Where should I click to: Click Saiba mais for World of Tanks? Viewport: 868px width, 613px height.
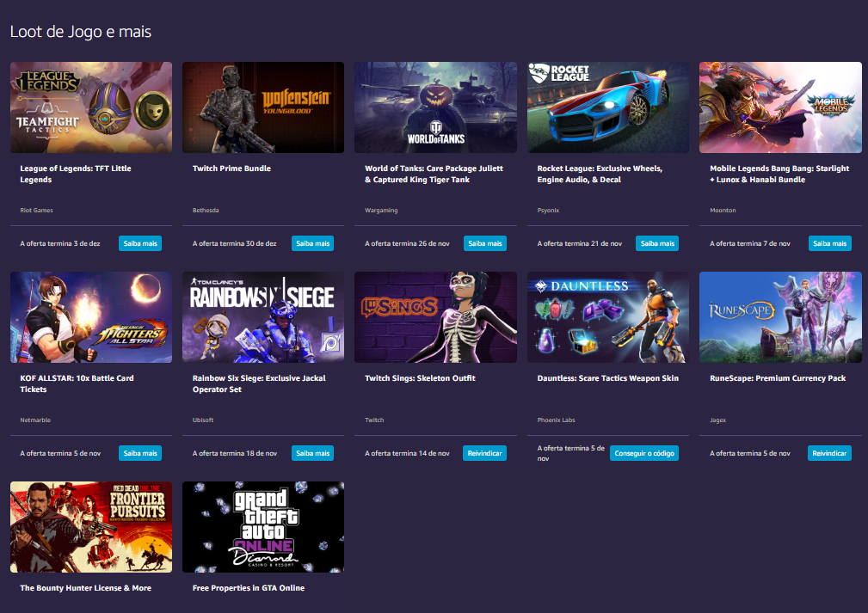coord(485,243)
